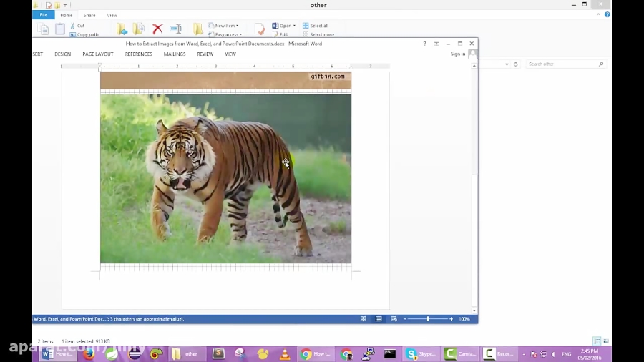
Task: Click the New folder quick access icon in title bar
Action: 57,5
